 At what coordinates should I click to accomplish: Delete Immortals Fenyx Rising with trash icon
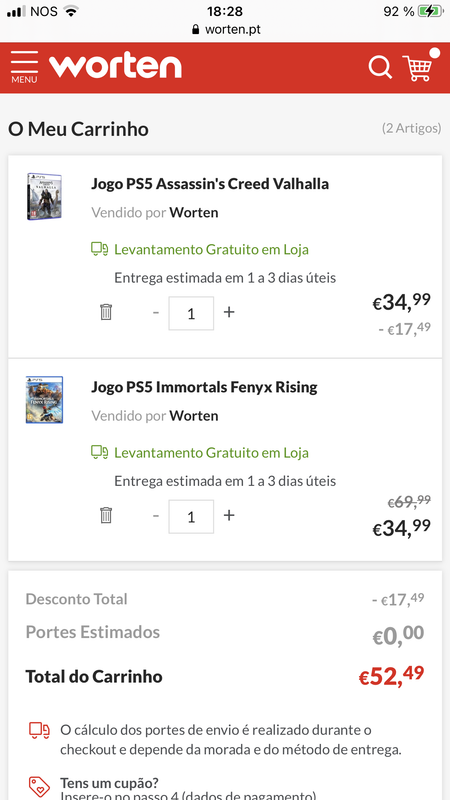tap(106, 515)
